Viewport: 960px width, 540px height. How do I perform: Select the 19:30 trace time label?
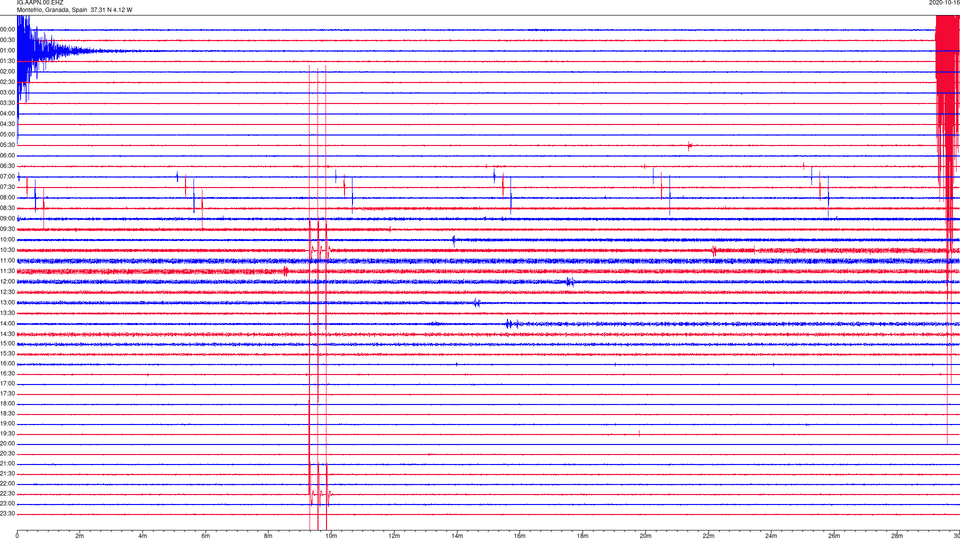(x=8, y=433)
